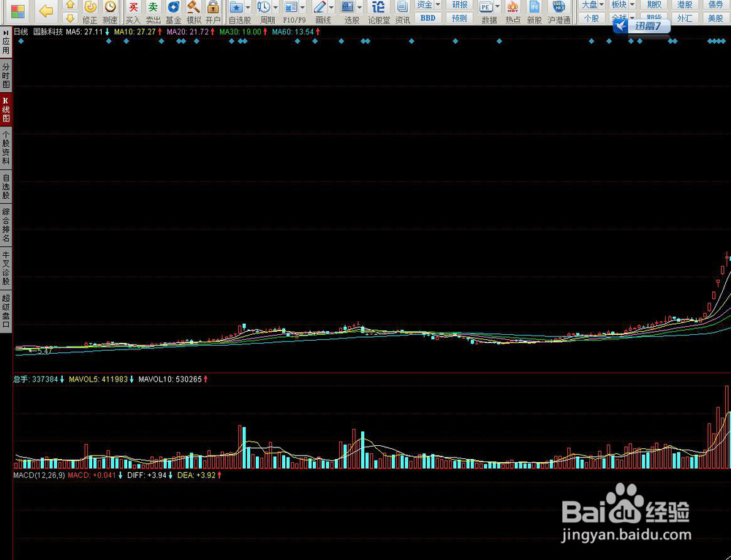
Task: Click the MAVOL5: 411983 volume label
Action: [x=98, y=379]
